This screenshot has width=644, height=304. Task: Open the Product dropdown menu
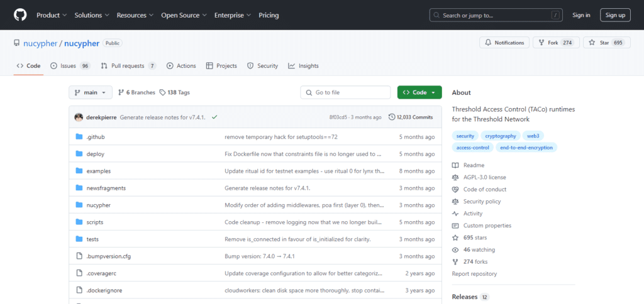point(52,15)
